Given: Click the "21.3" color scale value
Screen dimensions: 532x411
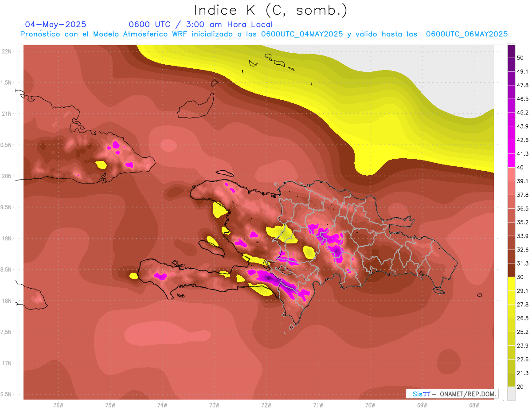Looking at the screenshot, I should [x=522, y=373].
